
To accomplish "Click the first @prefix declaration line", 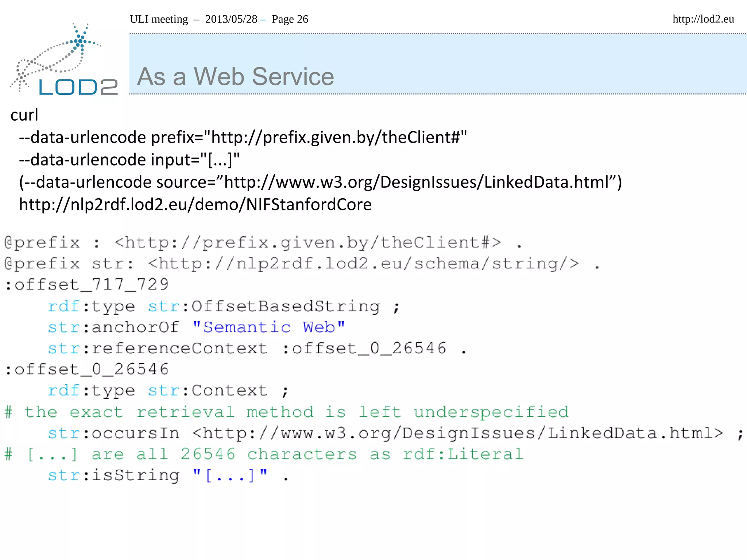I will tap(263, 242).
